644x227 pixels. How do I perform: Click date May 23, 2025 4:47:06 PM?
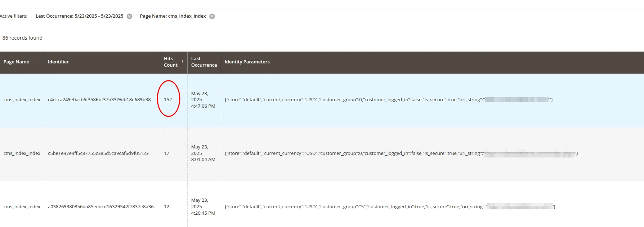(203, 100)
